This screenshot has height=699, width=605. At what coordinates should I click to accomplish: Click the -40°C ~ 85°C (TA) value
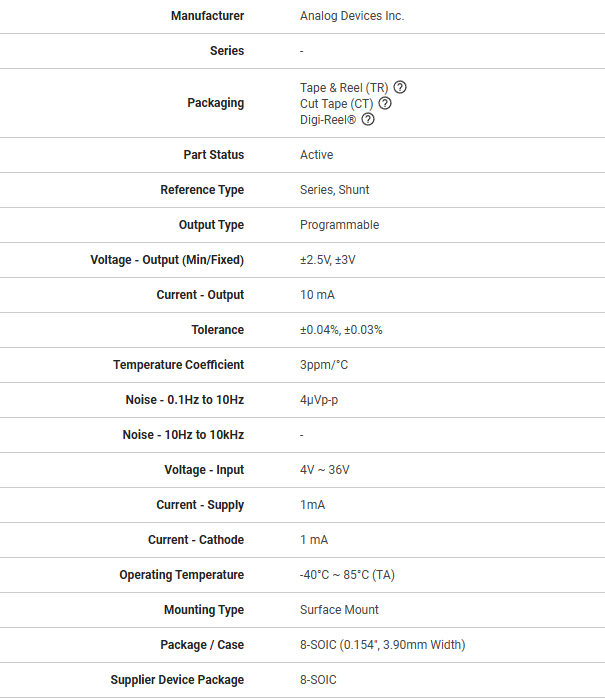[x=347, y=575]
